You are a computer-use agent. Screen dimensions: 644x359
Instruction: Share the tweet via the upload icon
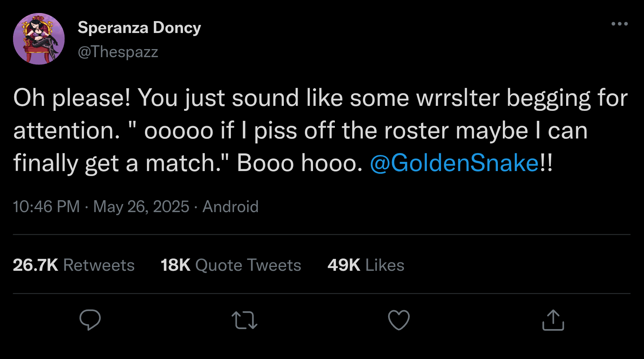coord(553,320)
